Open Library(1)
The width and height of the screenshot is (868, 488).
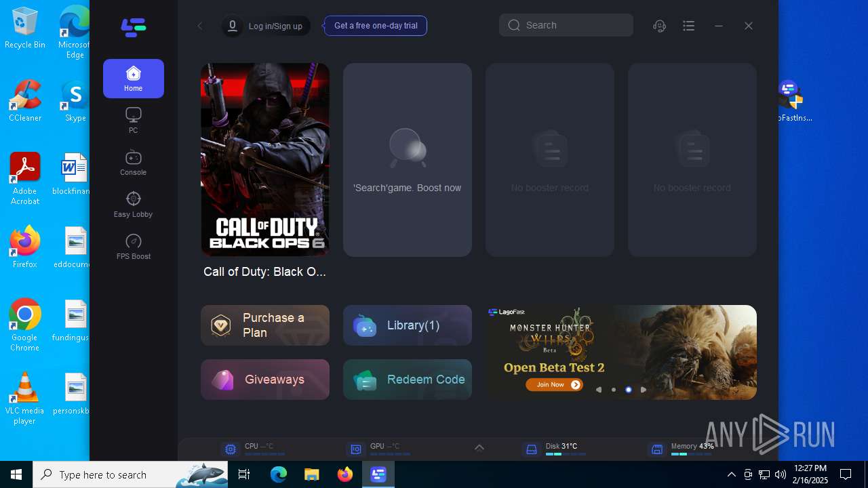pyautogui.click(x=408, y=325)
